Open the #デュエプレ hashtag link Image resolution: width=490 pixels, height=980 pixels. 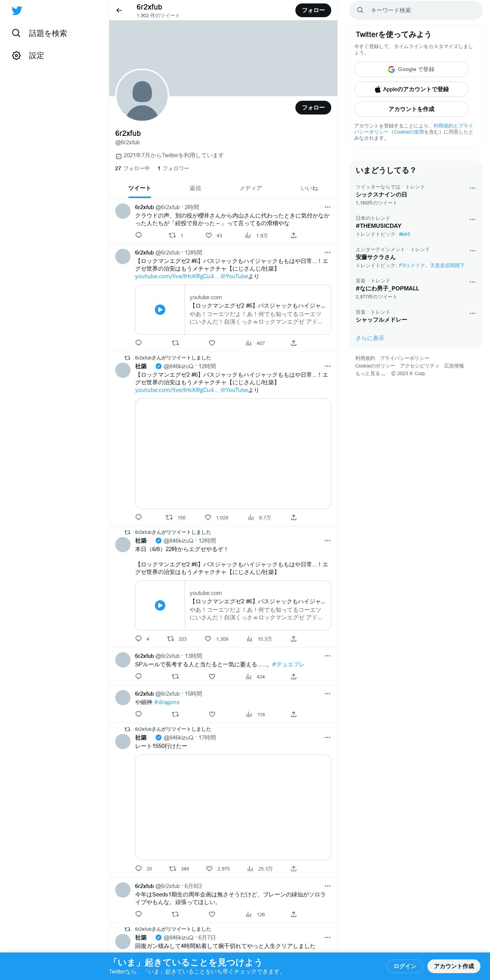tap(288, 664)
